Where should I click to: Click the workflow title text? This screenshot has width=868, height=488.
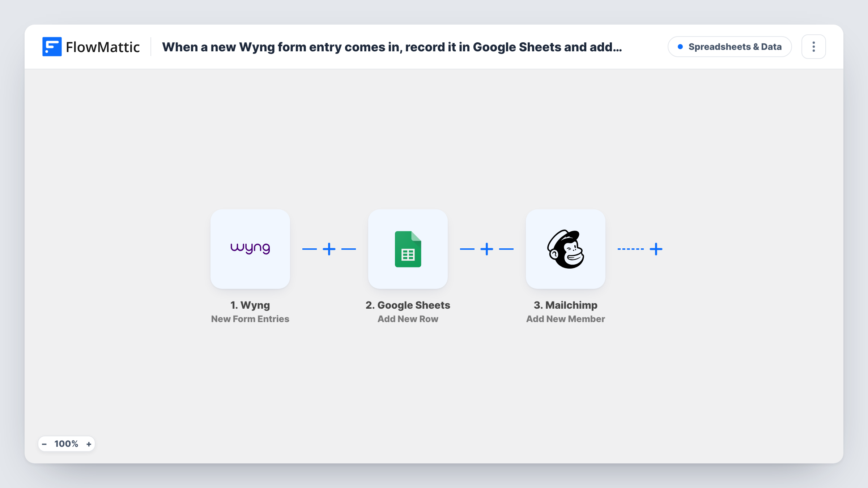click(392, 47)
